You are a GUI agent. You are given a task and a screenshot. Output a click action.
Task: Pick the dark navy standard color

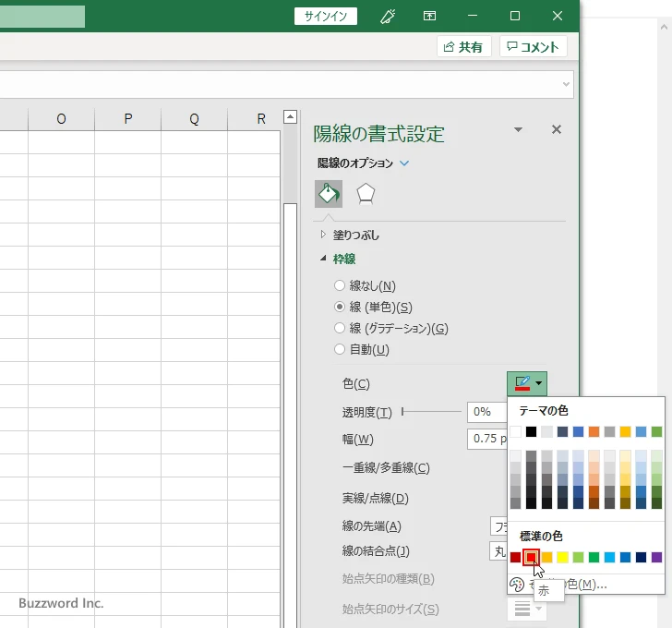click(x=642, y=557)
